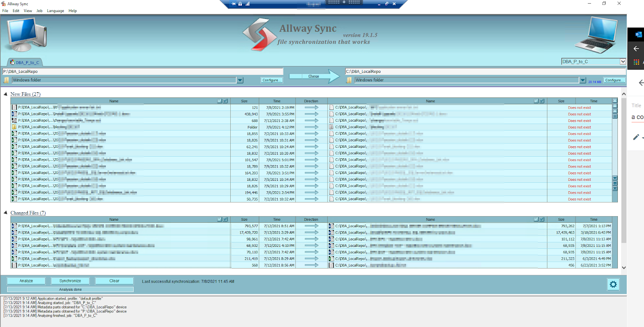This screenshot has width=644, height=327.
Task: Click the right Configure button
Action: pos(614,80)
